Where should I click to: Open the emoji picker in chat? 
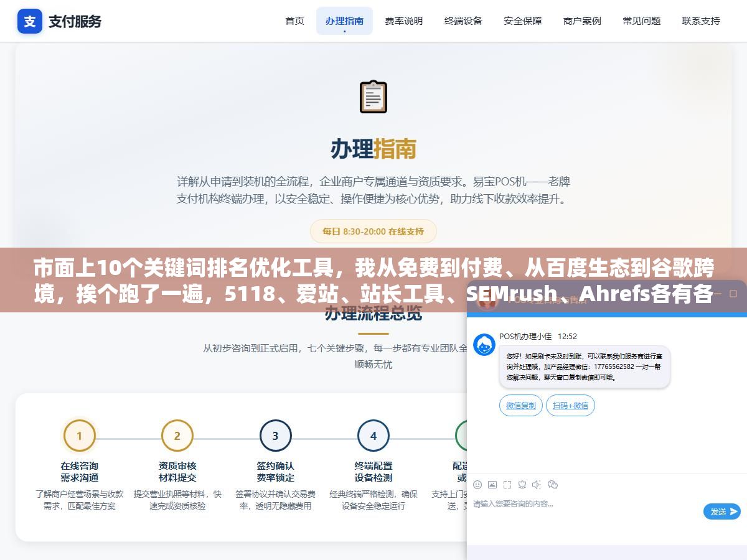coord(477,485)
